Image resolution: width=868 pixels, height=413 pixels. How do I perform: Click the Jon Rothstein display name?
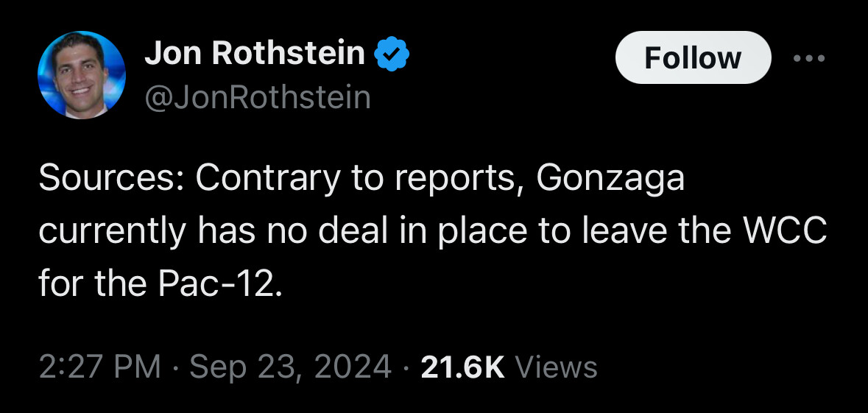pyautogui.click(x=255, y=54)
